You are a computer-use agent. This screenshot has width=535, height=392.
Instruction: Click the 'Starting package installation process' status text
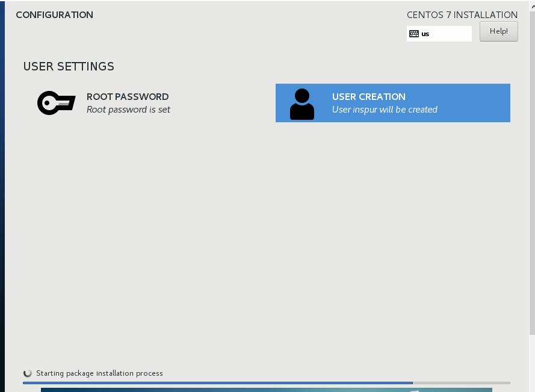tap(99, 373)
